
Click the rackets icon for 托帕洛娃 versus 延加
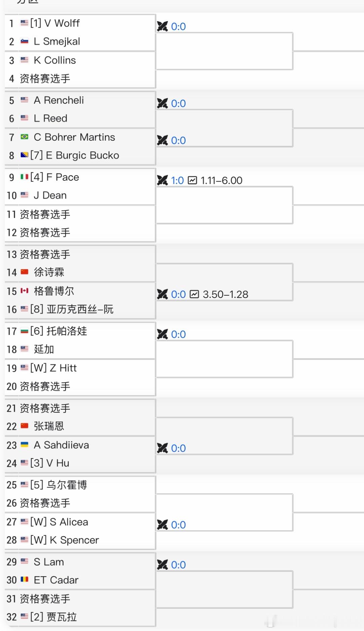tap(163, 334)
